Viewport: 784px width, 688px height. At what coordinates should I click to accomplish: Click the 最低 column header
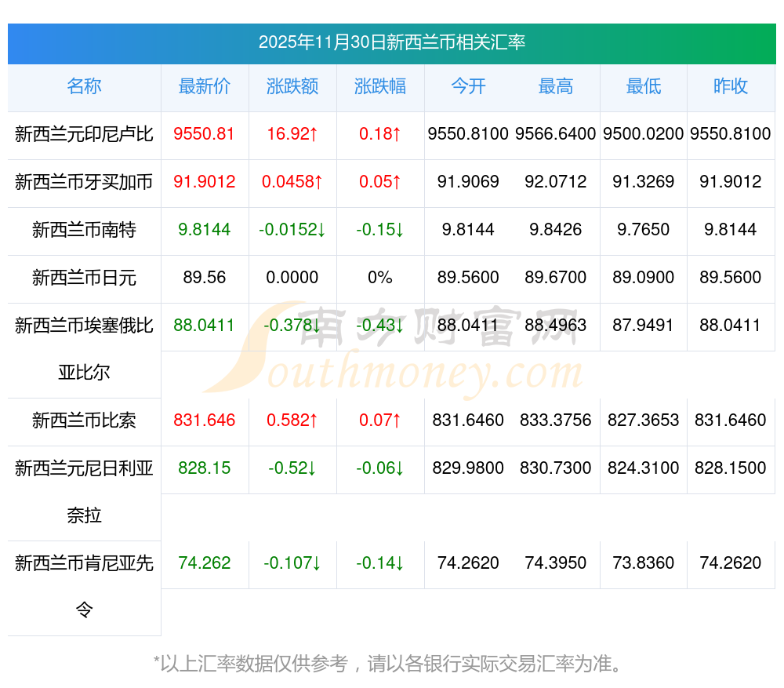644,86
